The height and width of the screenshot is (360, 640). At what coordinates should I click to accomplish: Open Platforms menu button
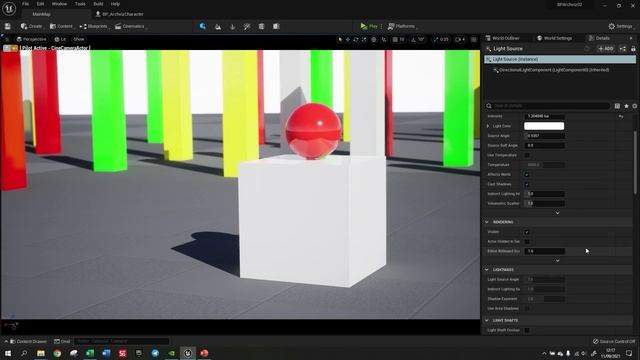click(402, 26)
